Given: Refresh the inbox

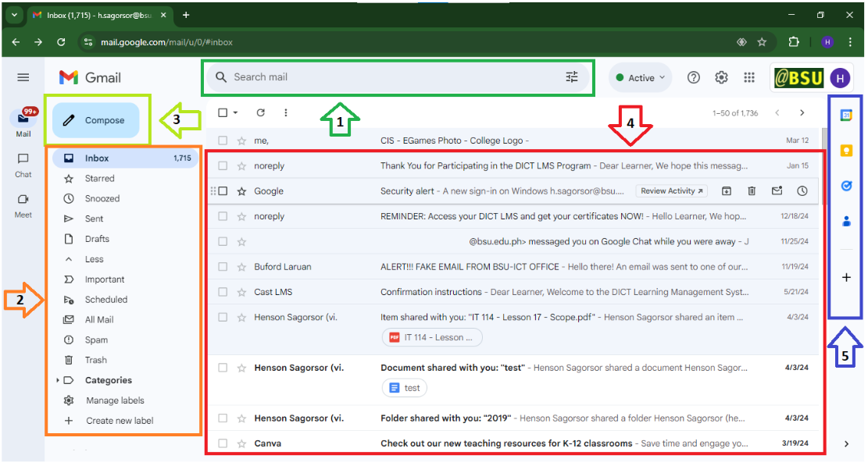Looking at the screenshot, I should pyautogui.click(x=261, y=112).
